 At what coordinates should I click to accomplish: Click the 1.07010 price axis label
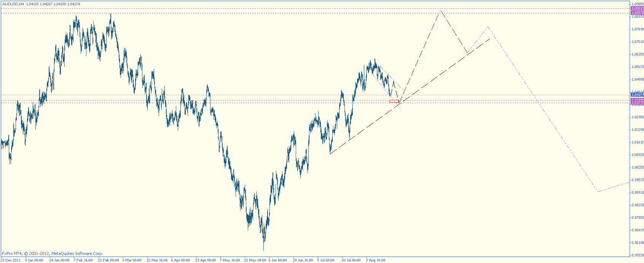[638, 41]
